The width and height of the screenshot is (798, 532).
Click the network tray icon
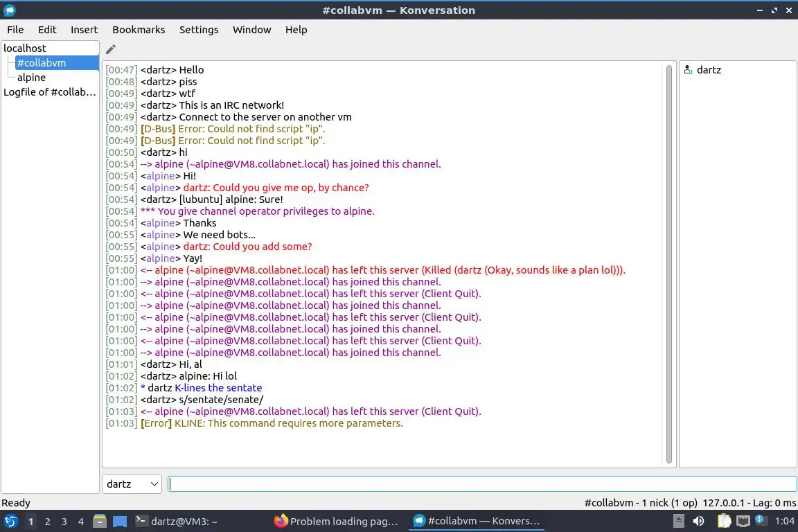(x=743, y=522)
